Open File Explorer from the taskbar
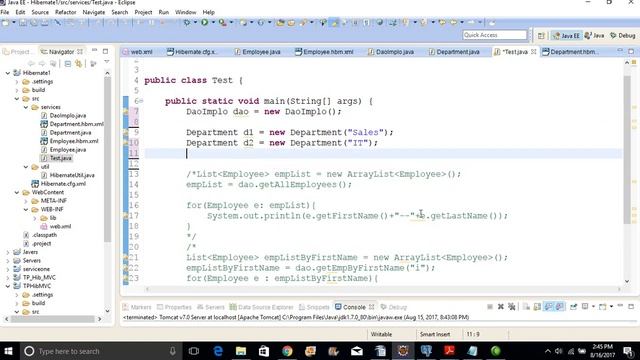This screenshot has width=640, height=360. coord(241,351)
